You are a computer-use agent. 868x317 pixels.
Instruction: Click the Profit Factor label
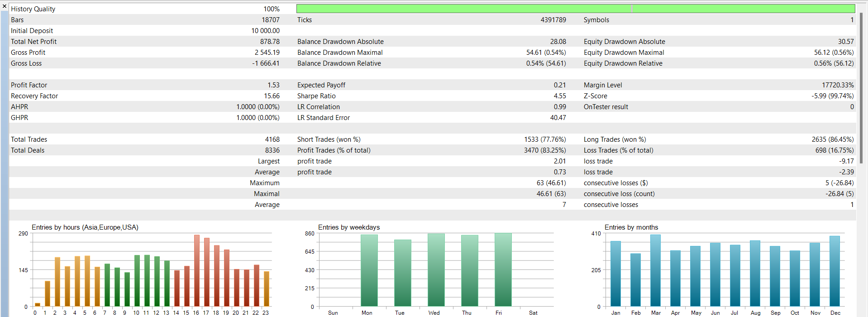coord(29,85)
